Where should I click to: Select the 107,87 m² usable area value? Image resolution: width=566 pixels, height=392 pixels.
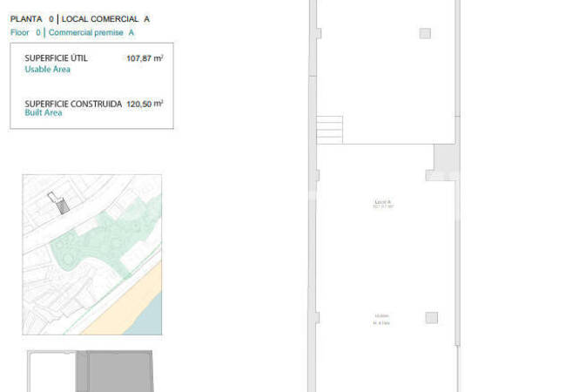(x=145, y=60)
